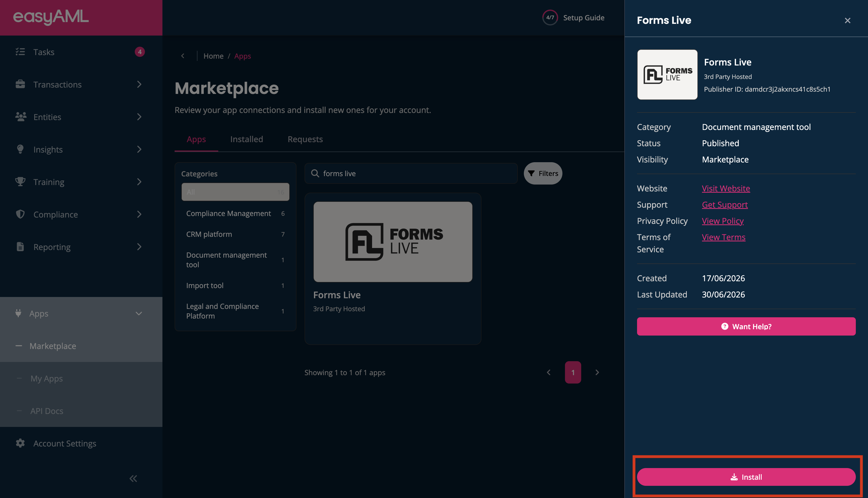This screenshot has height=498, width=868.
Task: Click the Training trophy icon
Action: click(20, 182)
